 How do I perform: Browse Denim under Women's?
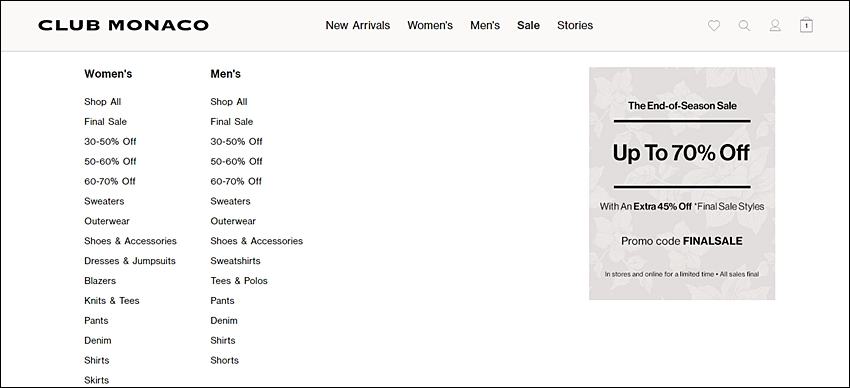click(98, 340)
